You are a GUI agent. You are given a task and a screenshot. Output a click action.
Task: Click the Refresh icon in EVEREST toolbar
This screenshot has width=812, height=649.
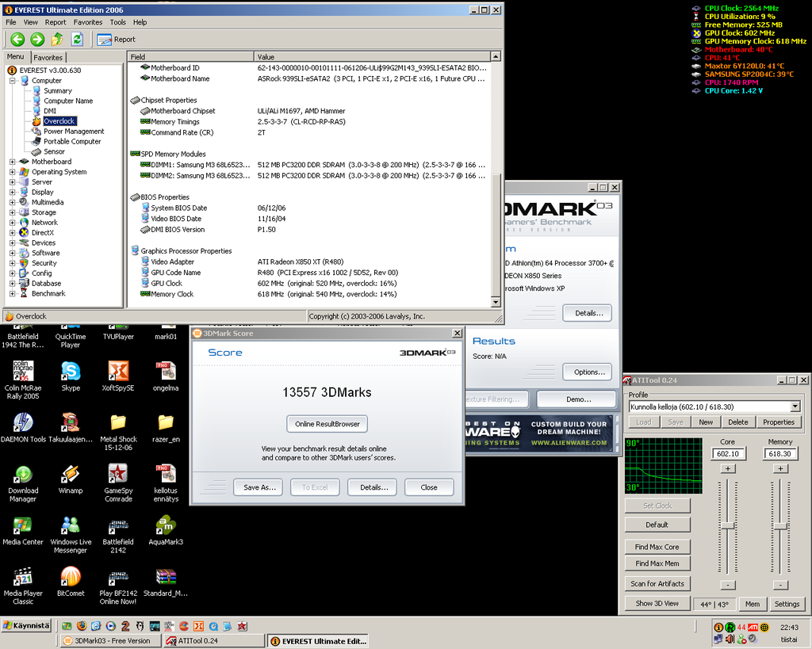[x=77, y=39]
